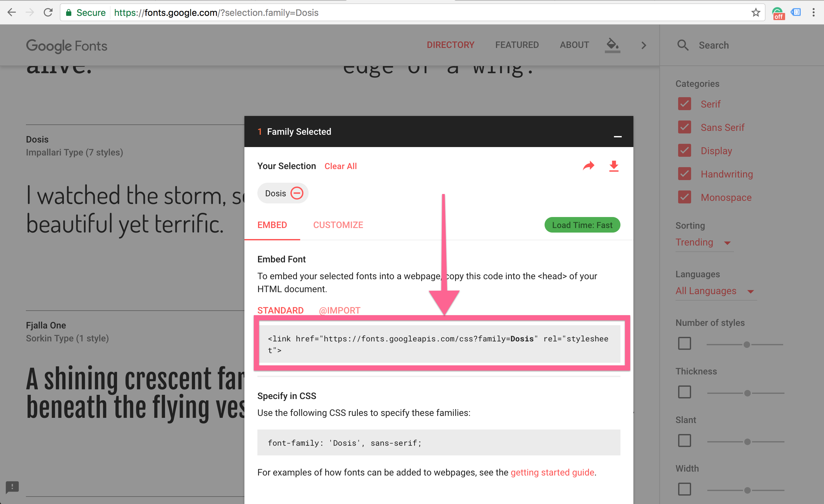Click the feedback icon at bottom left
The width and height of the screenshot is (824, 504).
(x=12, y=487)
